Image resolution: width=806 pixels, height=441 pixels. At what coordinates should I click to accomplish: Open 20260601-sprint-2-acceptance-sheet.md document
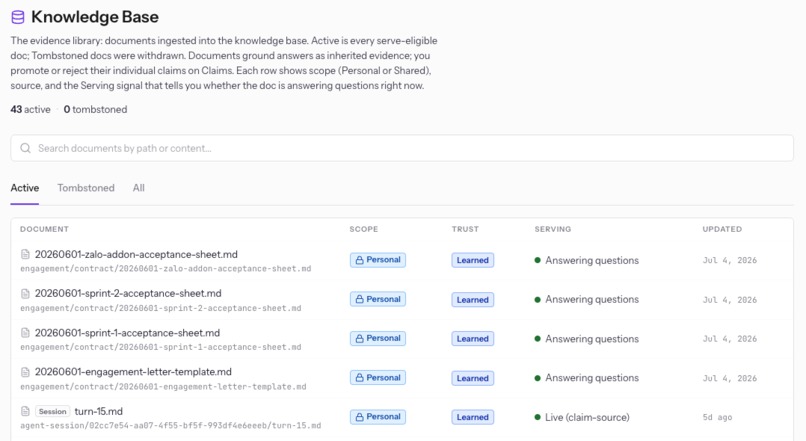(128, 293)
